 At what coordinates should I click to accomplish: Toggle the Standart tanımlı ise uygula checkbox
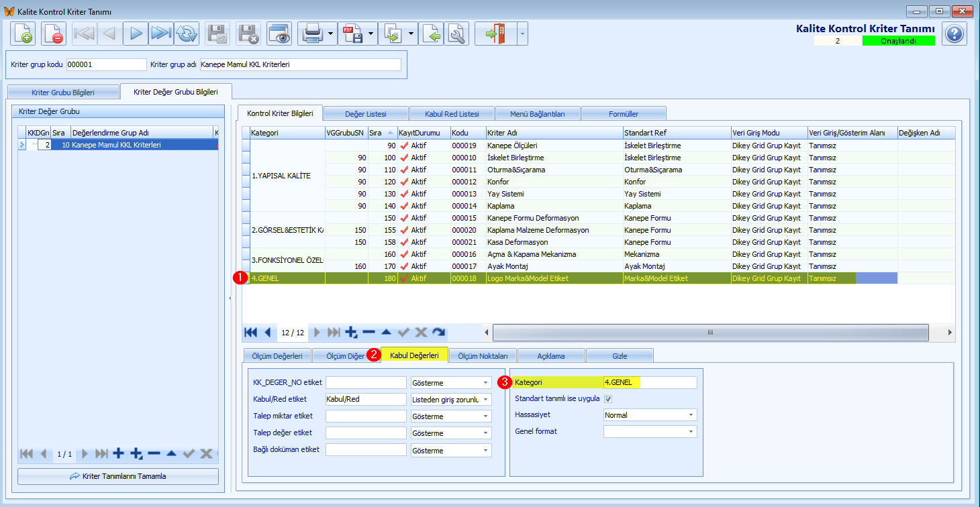(608, 399)
